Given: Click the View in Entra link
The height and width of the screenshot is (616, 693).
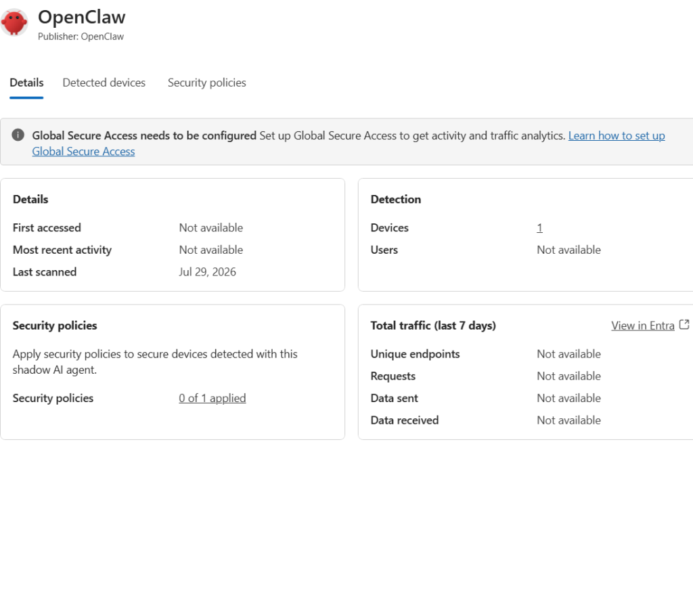Looking at the screenshot, I should point(643,326).
